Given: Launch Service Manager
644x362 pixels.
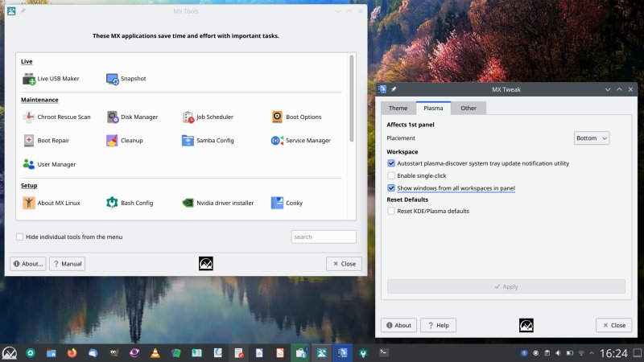Looking at the screenshot, I should [x=300, y=140].
